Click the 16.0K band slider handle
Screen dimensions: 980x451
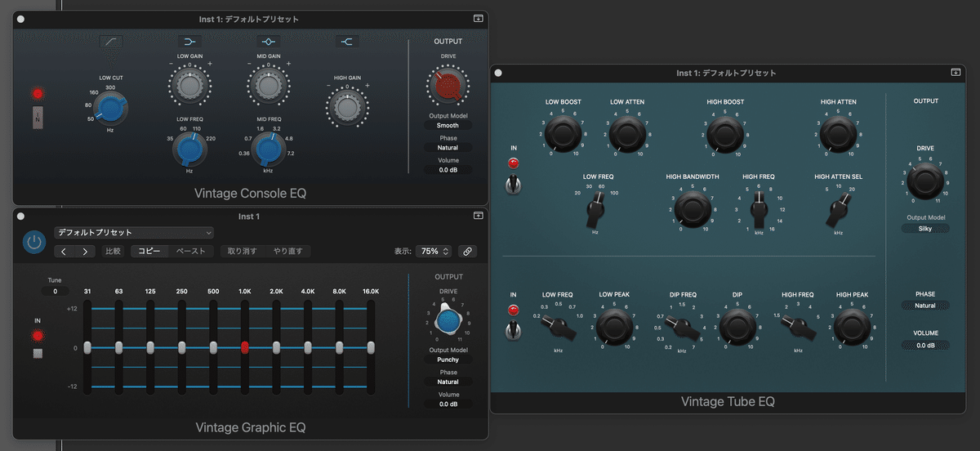pos(371,347)
